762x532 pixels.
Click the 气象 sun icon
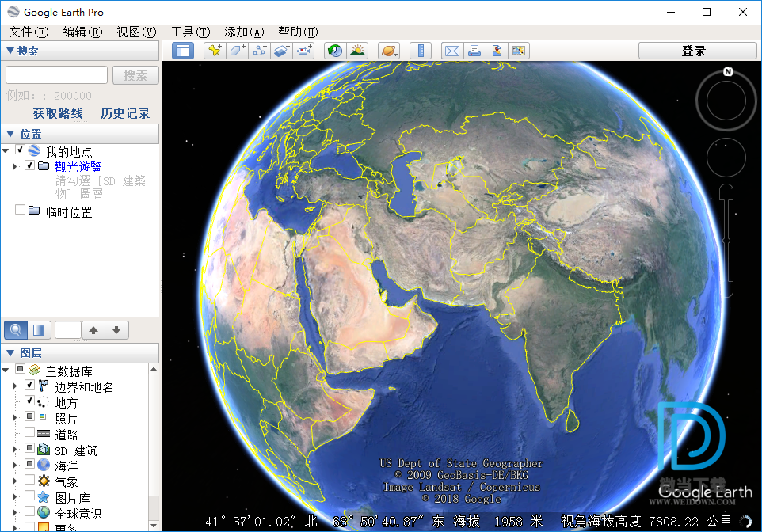tap(44, 481)
